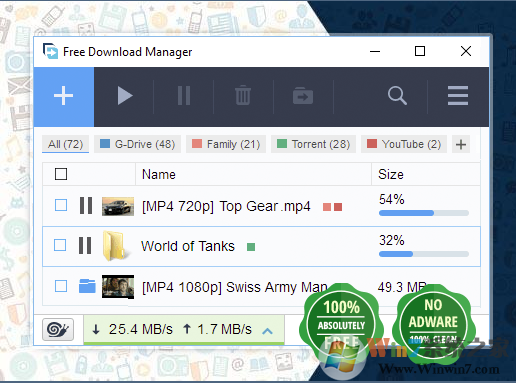Filter by the Torrent (28) tag
Image resolution: width=516 pixels, height=383 pixels.
(313, 144)
